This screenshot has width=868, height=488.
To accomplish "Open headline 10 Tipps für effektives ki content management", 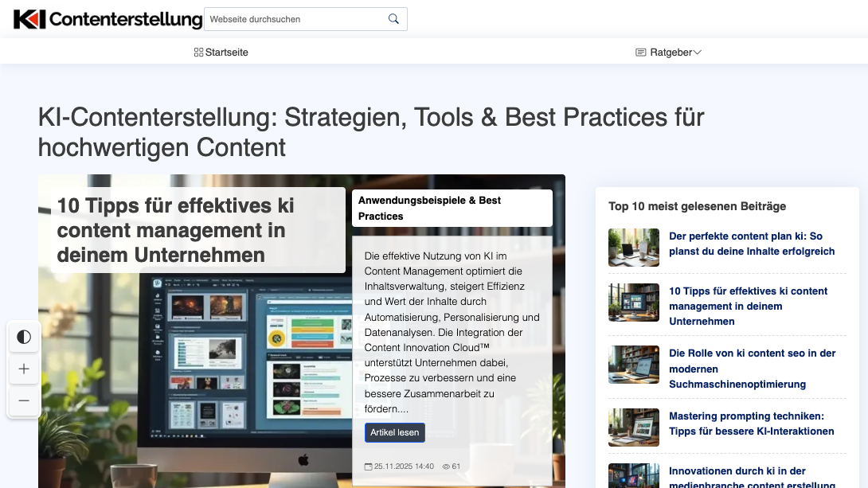I will tap(175, 230).
